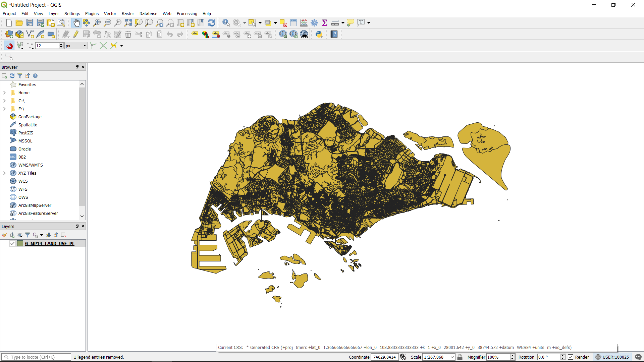Toggle the snapping magnet icon

[9, 46]
